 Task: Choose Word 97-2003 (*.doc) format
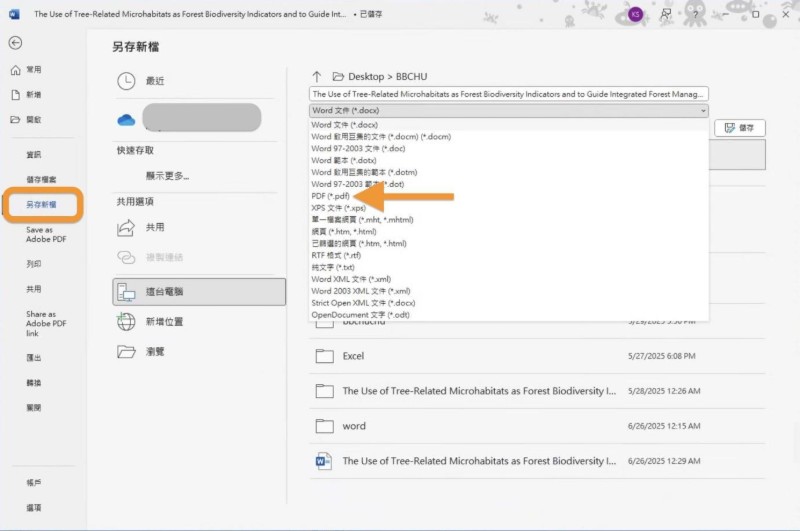pos(509,148)
